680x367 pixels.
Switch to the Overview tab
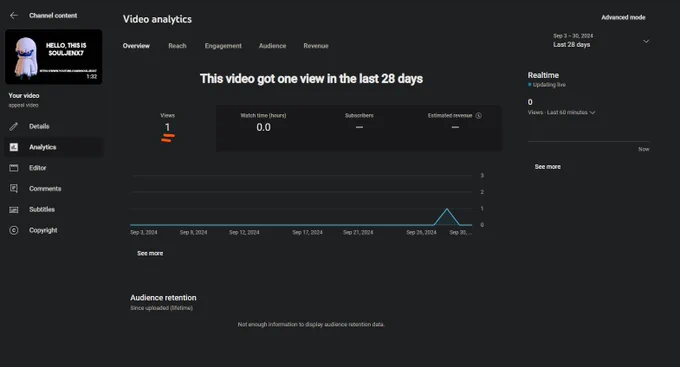pos(136,46)
